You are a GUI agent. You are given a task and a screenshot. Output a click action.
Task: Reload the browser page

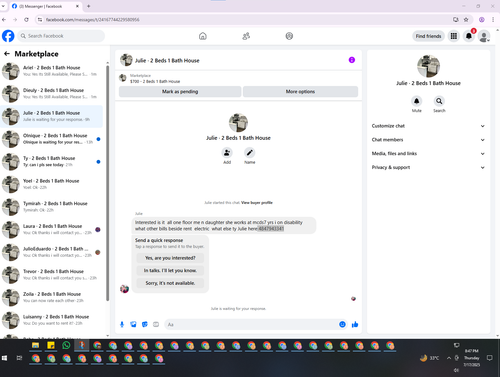click(x=26, y=20)
